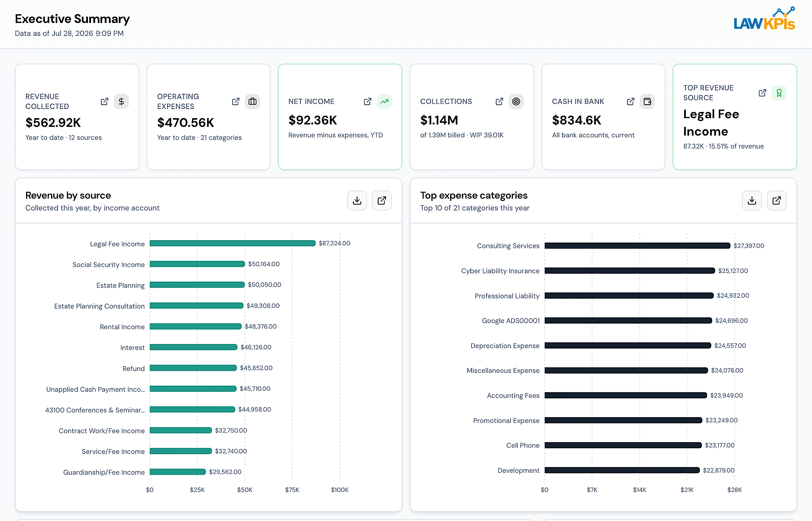Image resolution: width=812 pixels, height=521 pixels.
Task: Click the Consulting Services expense bar
Action: pos(637,246)
